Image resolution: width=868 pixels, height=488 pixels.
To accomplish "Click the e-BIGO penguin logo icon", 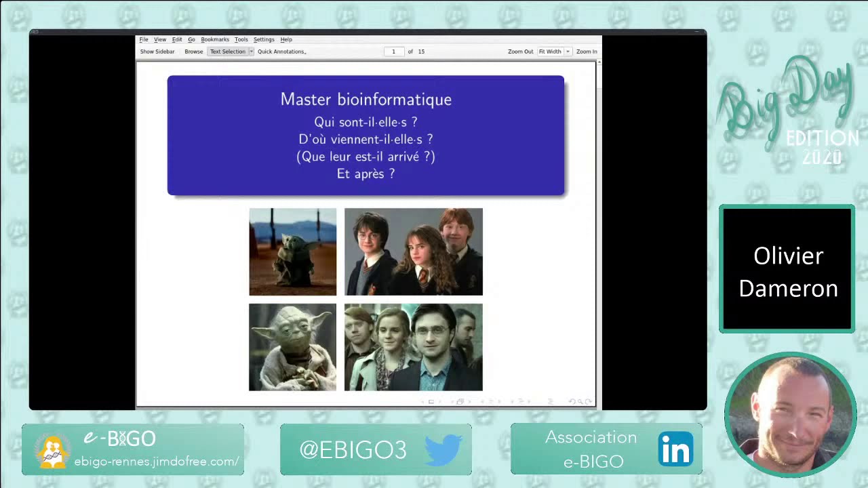I will (53, 452).
